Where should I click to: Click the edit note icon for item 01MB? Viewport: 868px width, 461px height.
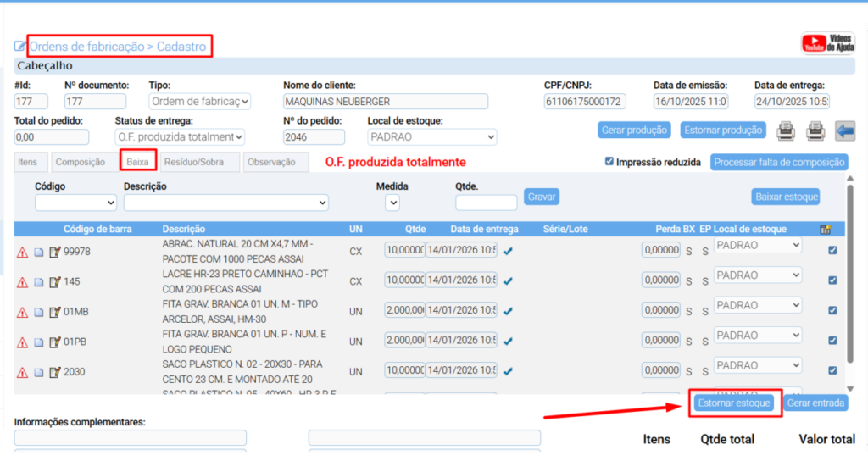[x=55, y=312]
